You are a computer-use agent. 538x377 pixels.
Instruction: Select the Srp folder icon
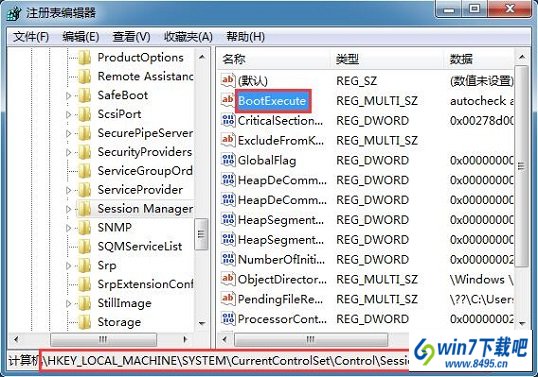click(x=84, y=265)
